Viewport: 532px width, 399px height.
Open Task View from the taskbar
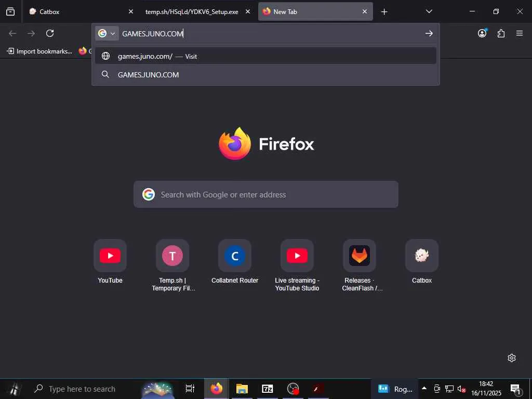(190, 389)
